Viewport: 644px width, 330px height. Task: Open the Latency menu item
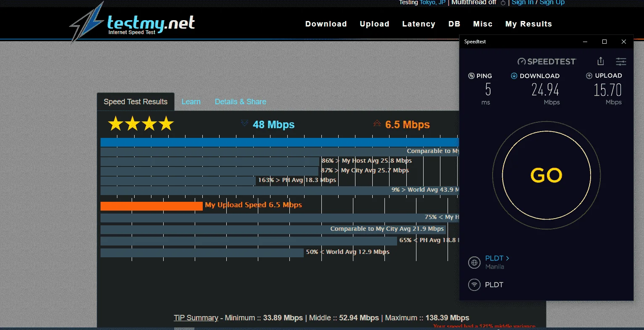pyautogui.click(x=419, y=24)
